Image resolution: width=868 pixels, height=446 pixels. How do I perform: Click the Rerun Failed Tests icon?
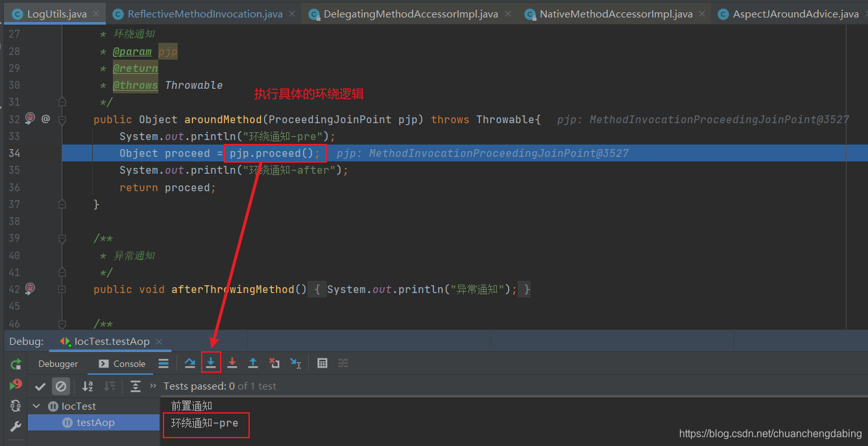coord(16,384)
